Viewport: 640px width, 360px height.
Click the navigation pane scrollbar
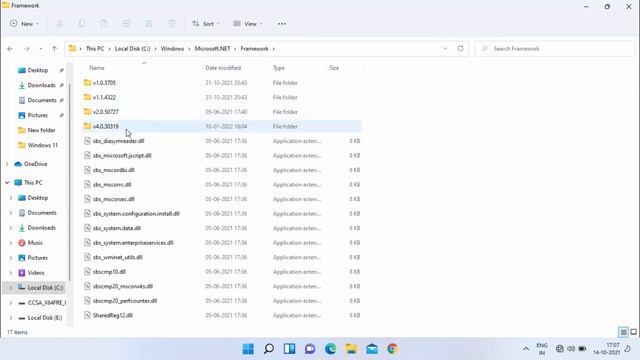pos(69,182)
